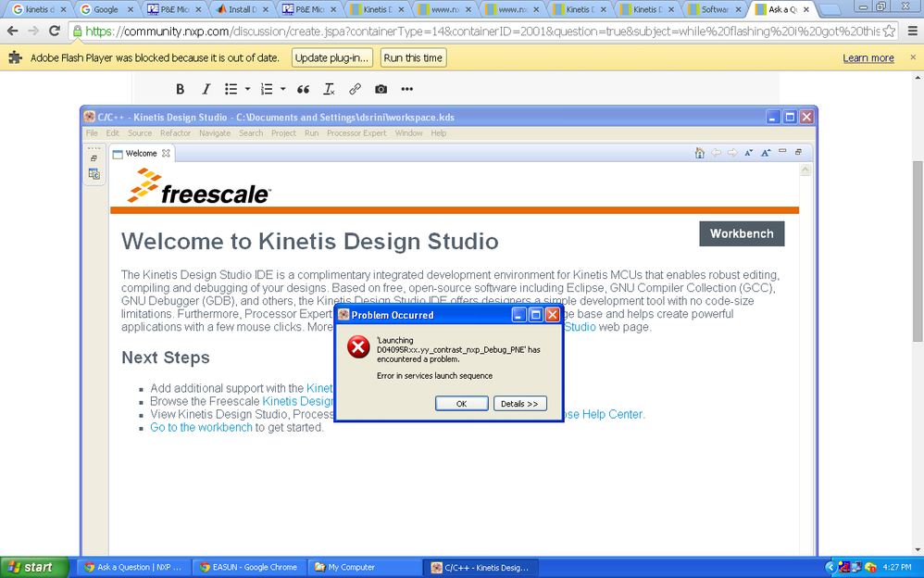Insert hyperlink with the link icon
This screenshot has width=924, height=578.
pos(355,89)
